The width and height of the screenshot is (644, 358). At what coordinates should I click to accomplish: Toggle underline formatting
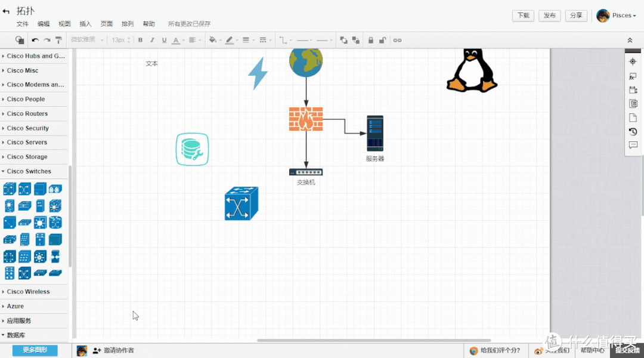[165, 41]
